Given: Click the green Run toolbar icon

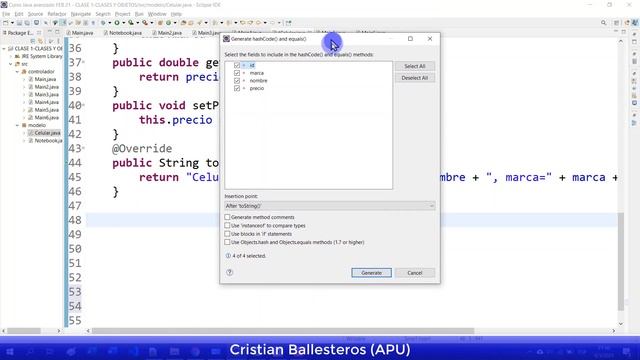Looking at the screenshot, I should click(x=117, y=23).
